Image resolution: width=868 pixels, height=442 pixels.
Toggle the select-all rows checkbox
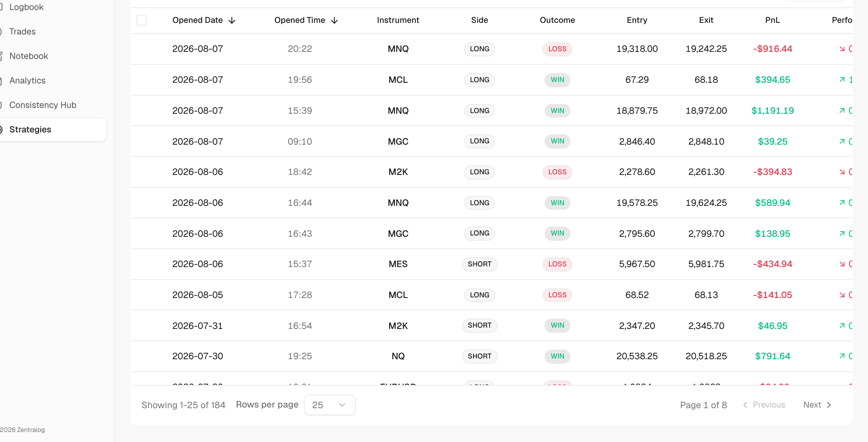click(x=142, y=20)
